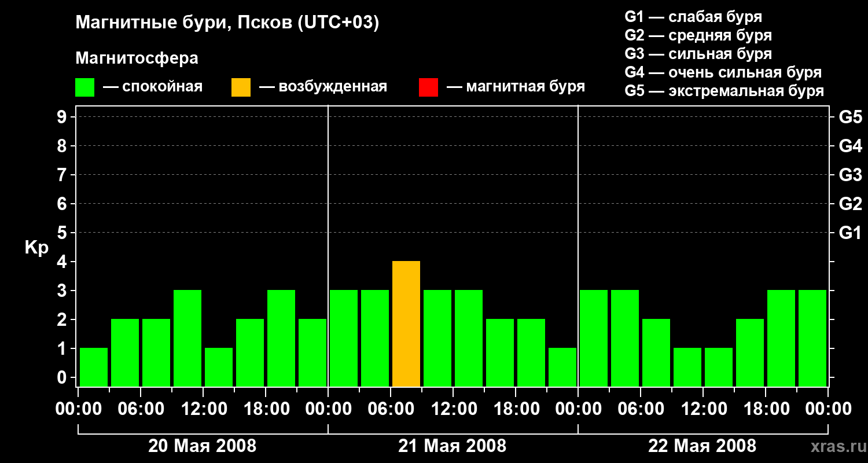Click the 'G5 — экстремальная буря' legend line
The height and width of the screenshot is (463, 868).
coord(724,91)
